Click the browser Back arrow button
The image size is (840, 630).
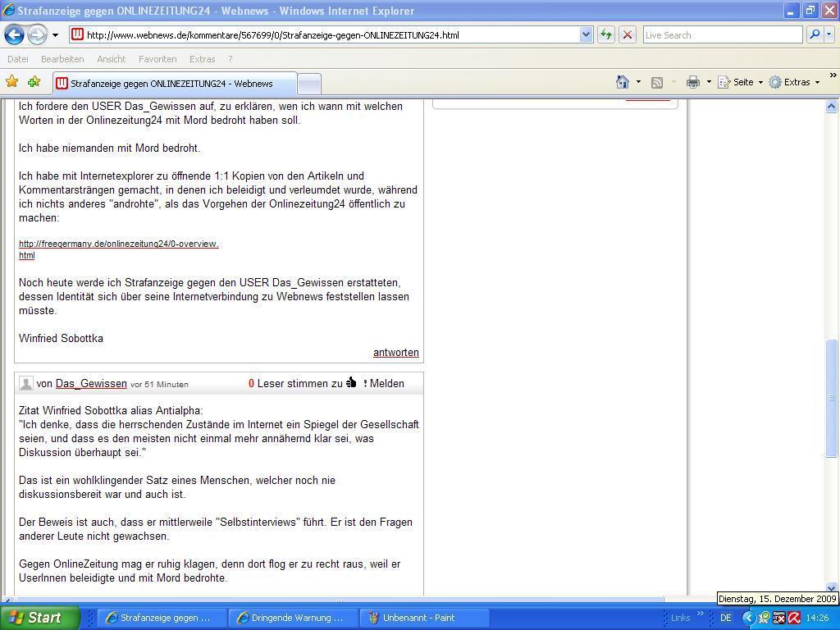[x=14, y=34]
